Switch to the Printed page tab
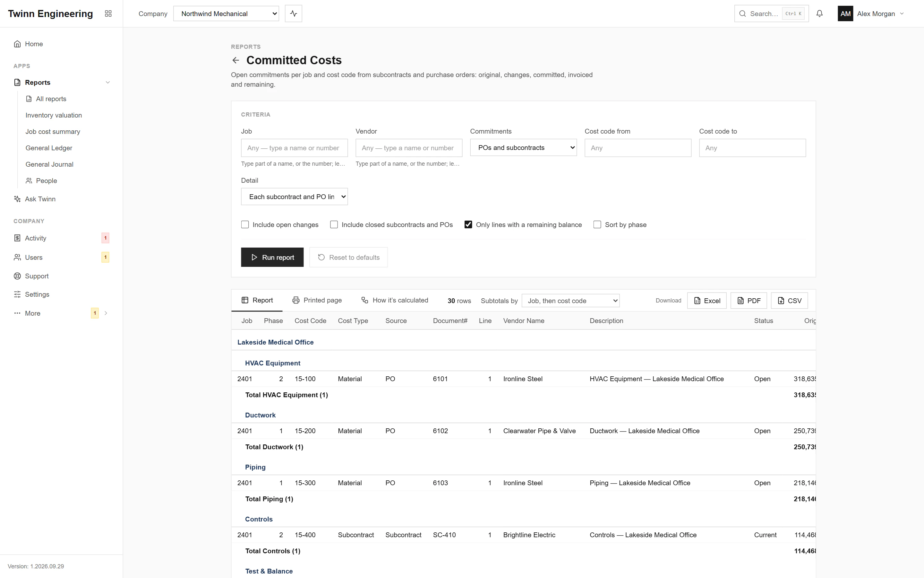Viewport: 924px width, 578px height. pyautogui.click(x=317, y=301)
